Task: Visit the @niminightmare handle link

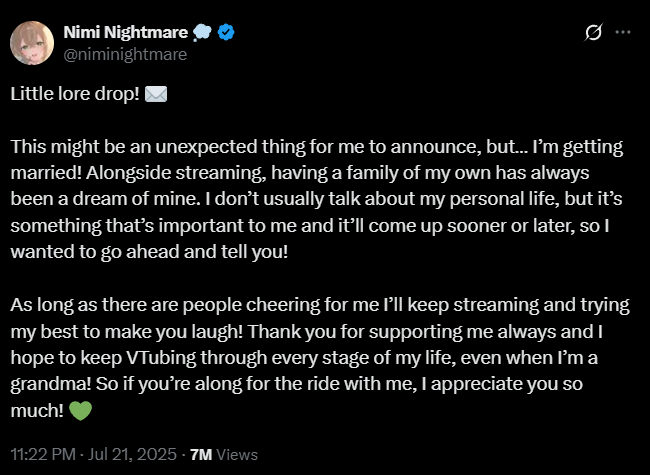Action: [125, 54]
